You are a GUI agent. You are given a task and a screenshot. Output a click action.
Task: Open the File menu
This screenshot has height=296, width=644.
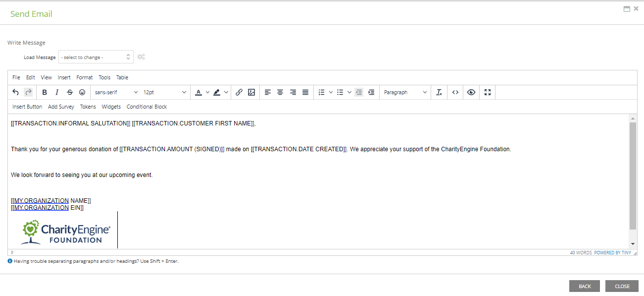click(x=16, y=77)
